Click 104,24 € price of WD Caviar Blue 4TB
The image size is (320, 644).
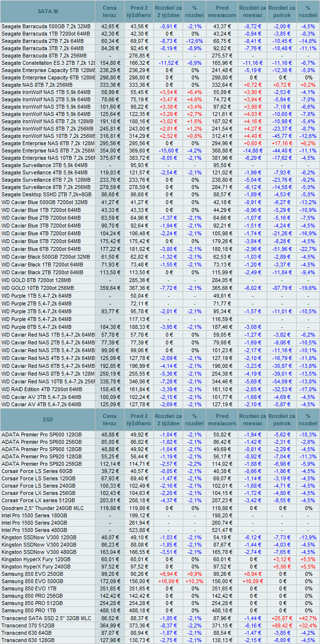(110, 233)
